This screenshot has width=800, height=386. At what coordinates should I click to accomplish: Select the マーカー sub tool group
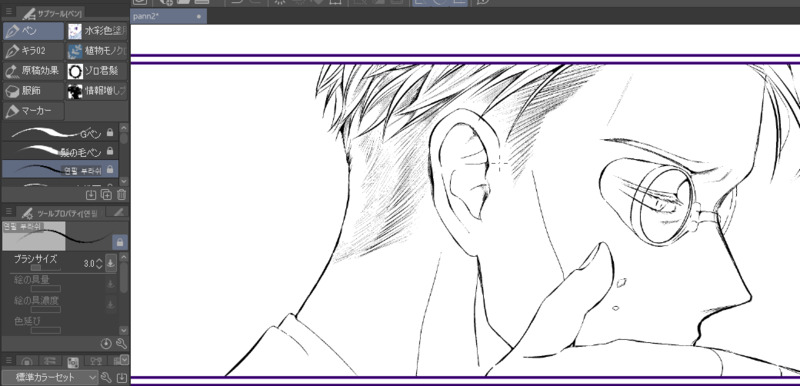click(x=34, y=111)
